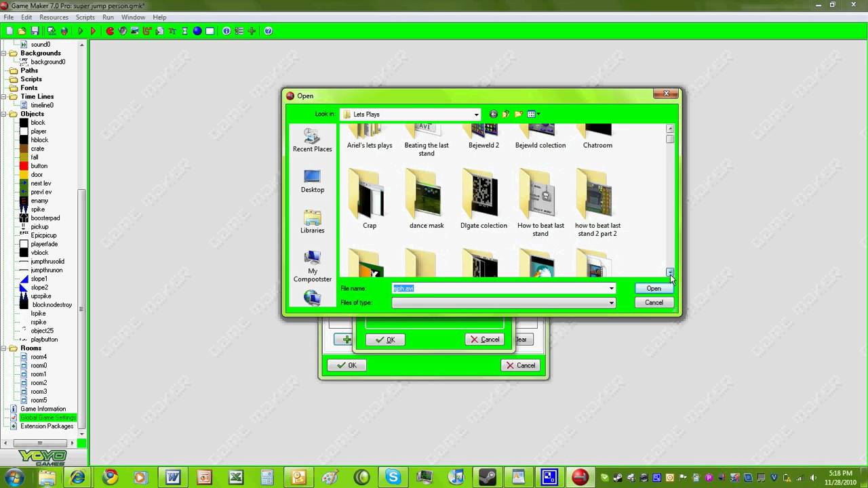The height and width of the screenshot is (488, 868).
Task: Collapse the Backgrounds folder in resource tree
Action: 4,53
